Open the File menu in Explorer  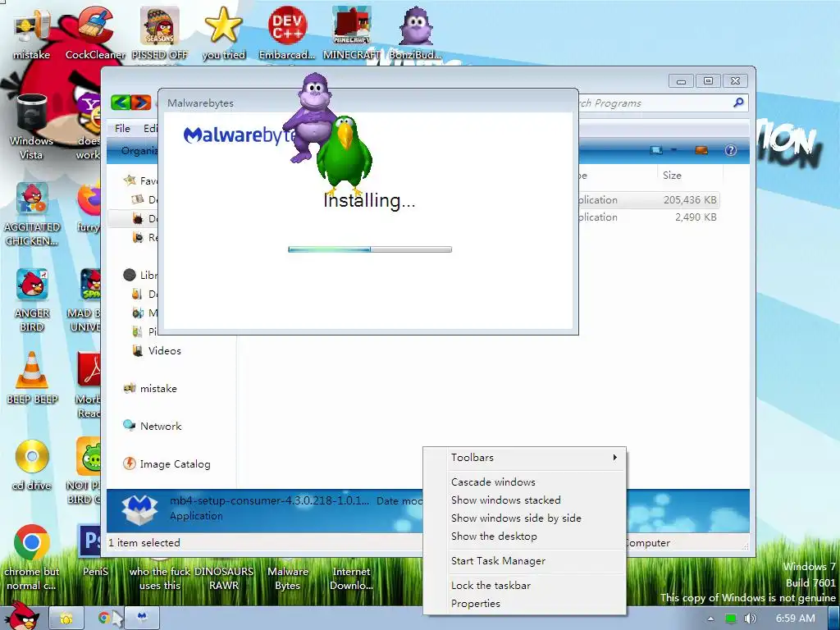[x=122, y=128]
